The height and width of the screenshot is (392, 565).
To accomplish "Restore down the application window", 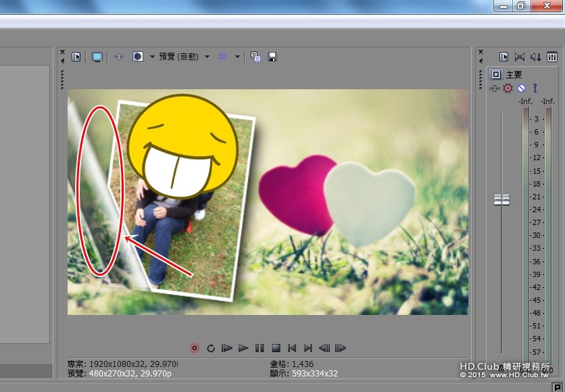I will pos(520,6).
